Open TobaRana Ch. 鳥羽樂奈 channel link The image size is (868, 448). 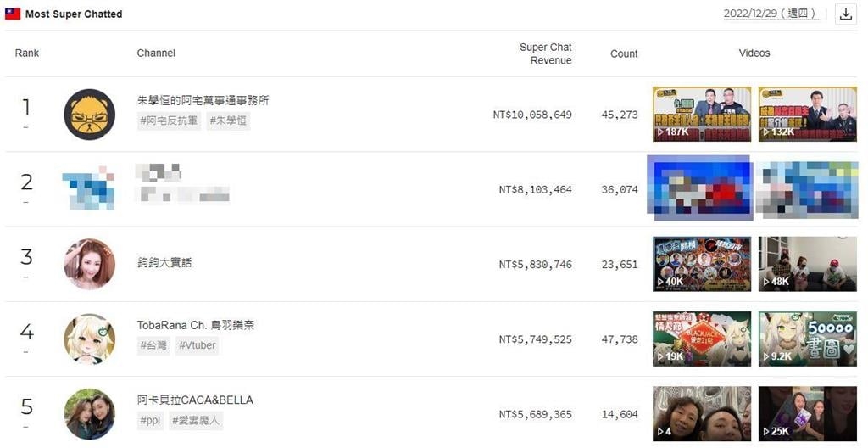[x=196, y=325]
